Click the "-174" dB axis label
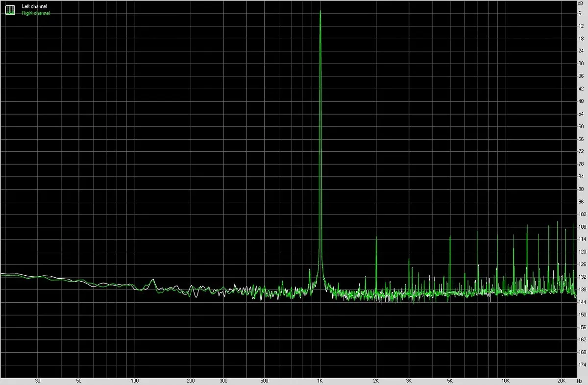Viewport: 588px width, 385px height. click(582, 364)
